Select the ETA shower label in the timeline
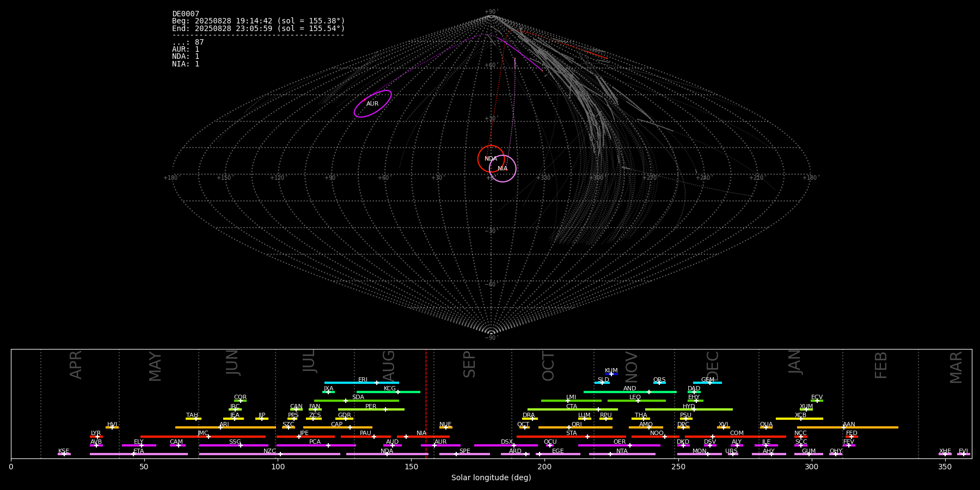980x490 pixels. pyautogui.click(x=139, y=451)
